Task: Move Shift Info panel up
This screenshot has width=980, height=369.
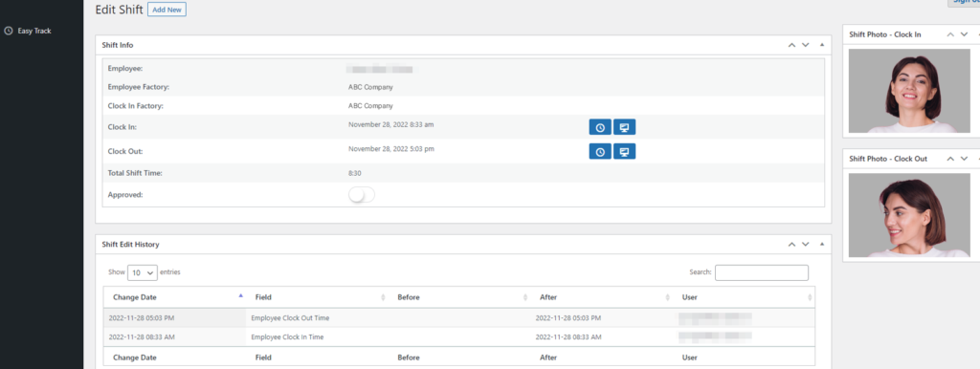Action: point(791,45)
